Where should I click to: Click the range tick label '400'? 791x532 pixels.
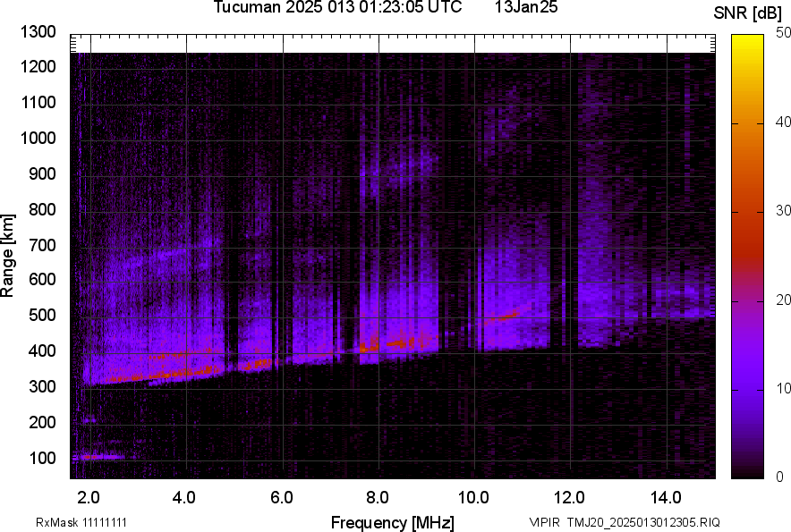[42, 350]
